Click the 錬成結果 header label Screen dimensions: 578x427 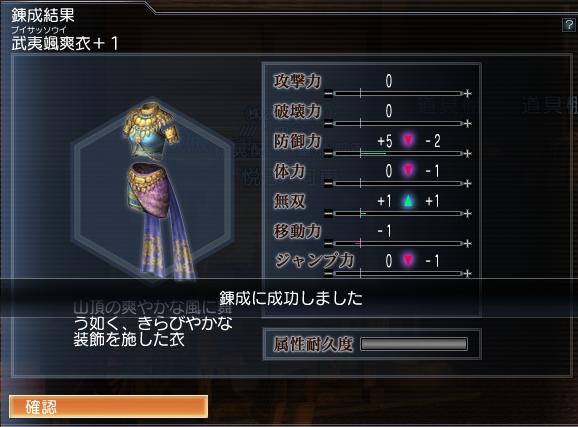pyautogui.click(x=43, y=15)
